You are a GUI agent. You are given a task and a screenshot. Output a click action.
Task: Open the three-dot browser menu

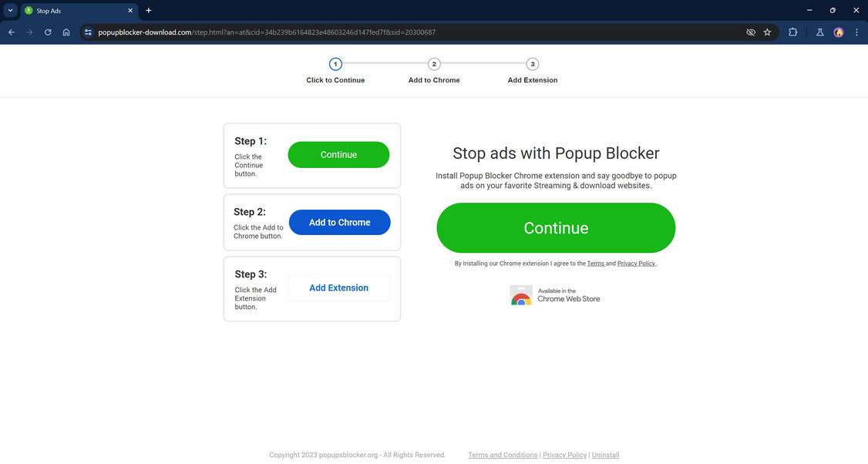click(856, 32)
